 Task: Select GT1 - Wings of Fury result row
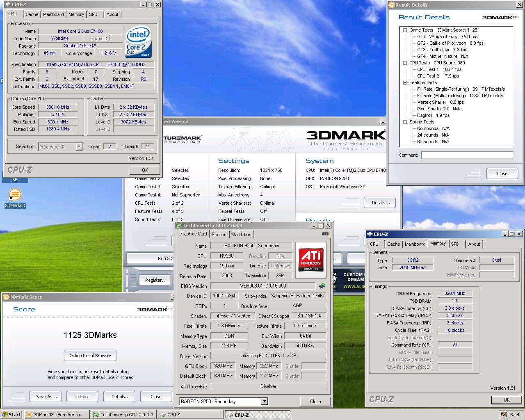(x=447, y=37)
